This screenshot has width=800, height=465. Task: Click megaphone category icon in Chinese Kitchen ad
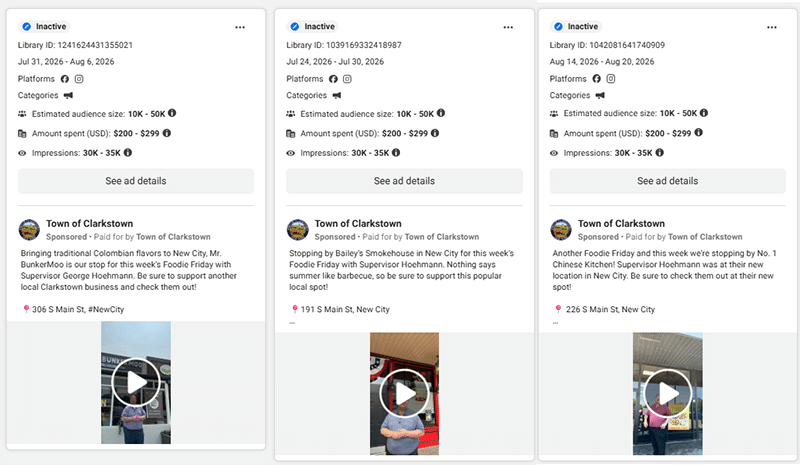click(x=600, y=95)
